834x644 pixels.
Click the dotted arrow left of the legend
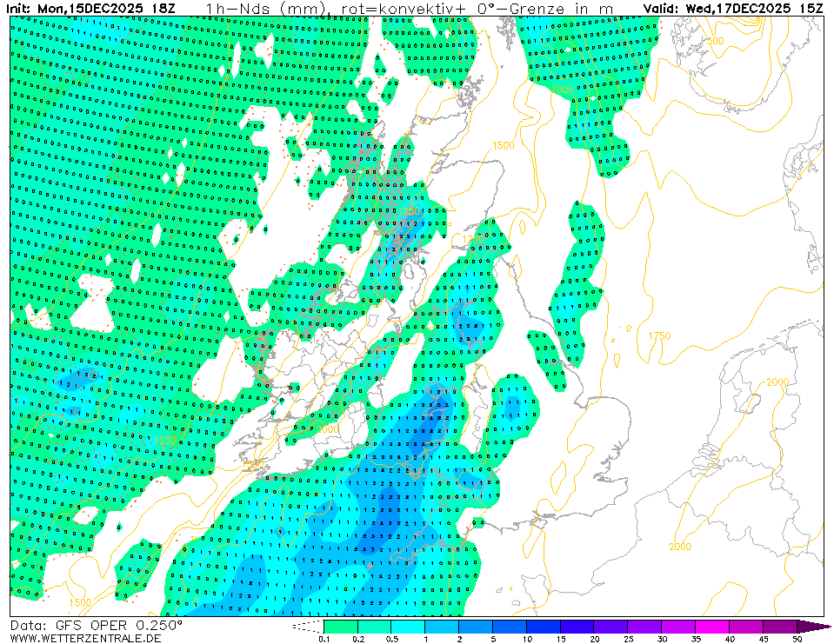pos(307,626)
